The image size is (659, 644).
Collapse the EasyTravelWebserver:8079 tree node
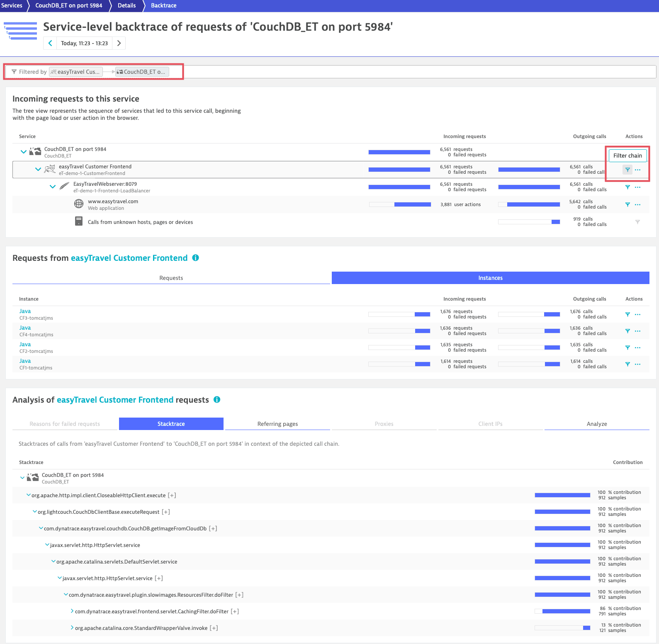click(53, 187)
